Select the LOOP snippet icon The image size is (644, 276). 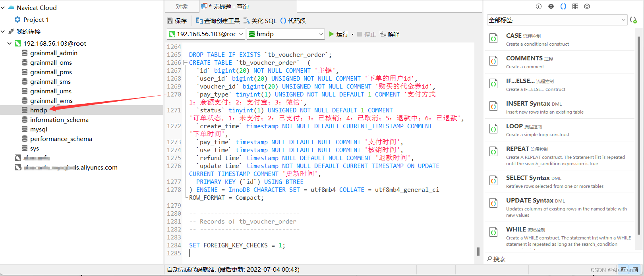[493, 129]
